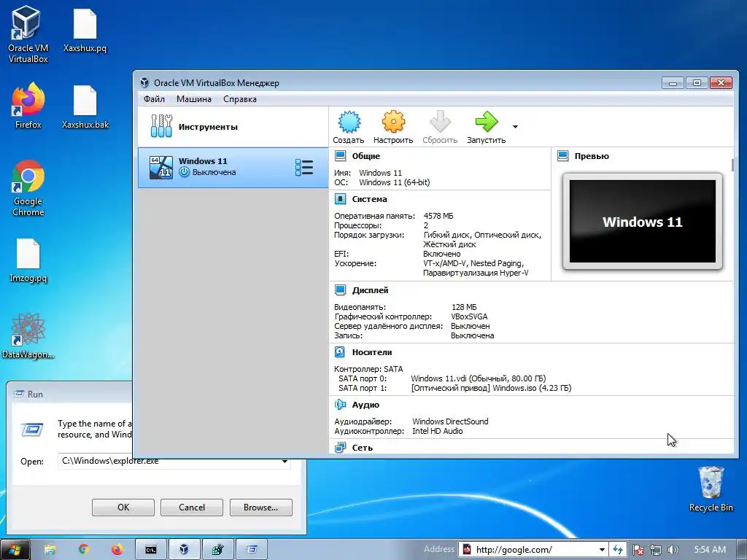Open the Файл menu

[154, 99]
